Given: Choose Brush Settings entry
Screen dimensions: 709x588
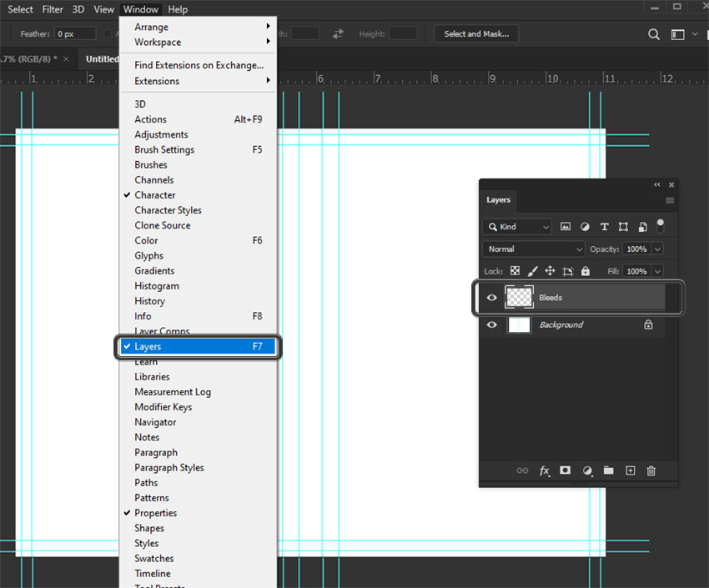Looking at the screenshot, I should tap(198, 149).
